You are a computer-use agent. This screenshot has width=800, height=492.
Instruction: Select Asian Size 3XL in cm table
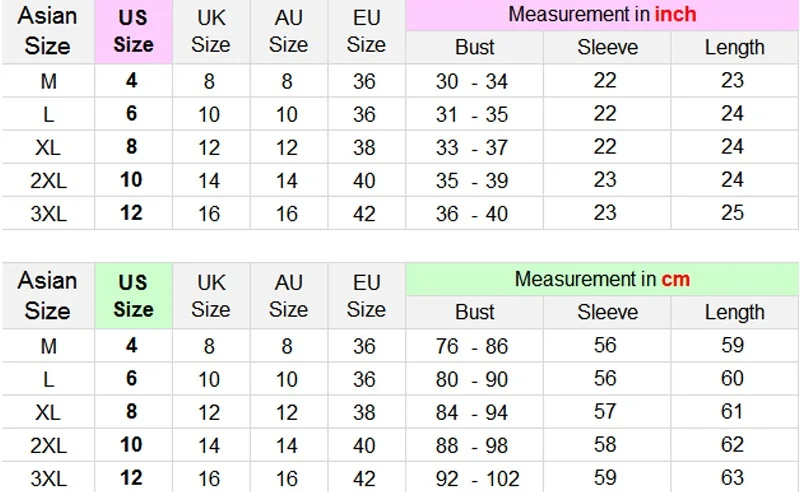coord(48,478)
